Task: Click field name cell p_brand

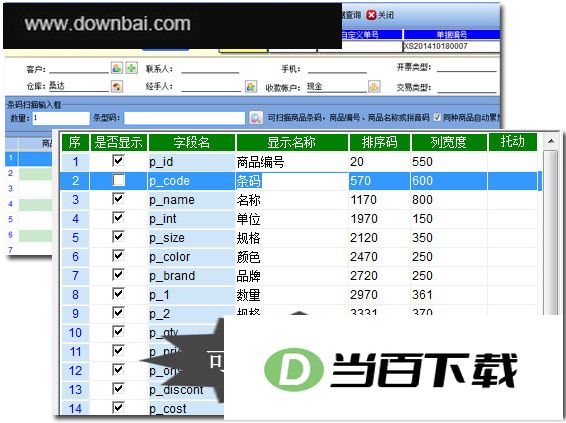Action: (x=192, y=276)
